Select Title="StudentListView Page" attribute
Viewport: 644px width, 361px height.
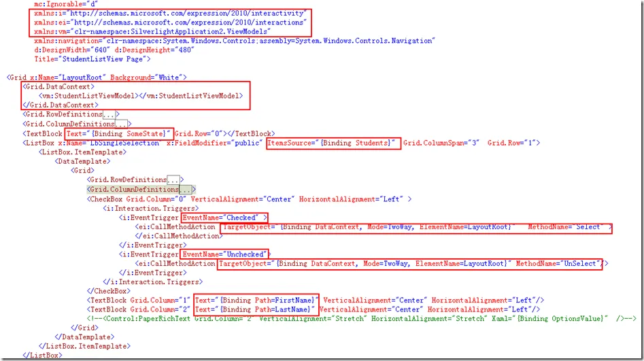point(90,59)
